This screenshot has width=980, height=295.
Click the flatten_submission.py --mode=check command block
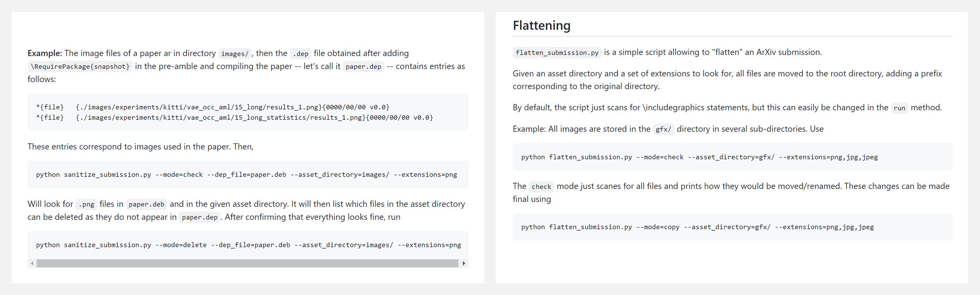coord(699,157)
